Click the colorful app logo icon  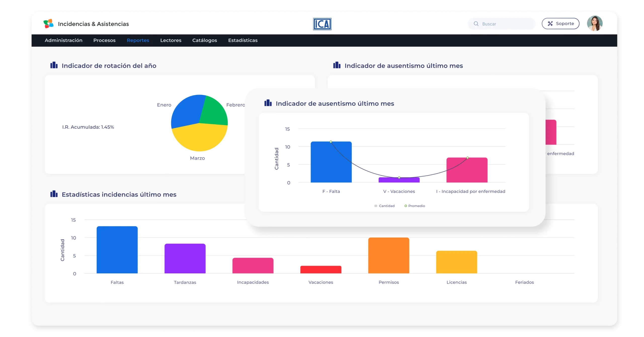click(49, 24)
